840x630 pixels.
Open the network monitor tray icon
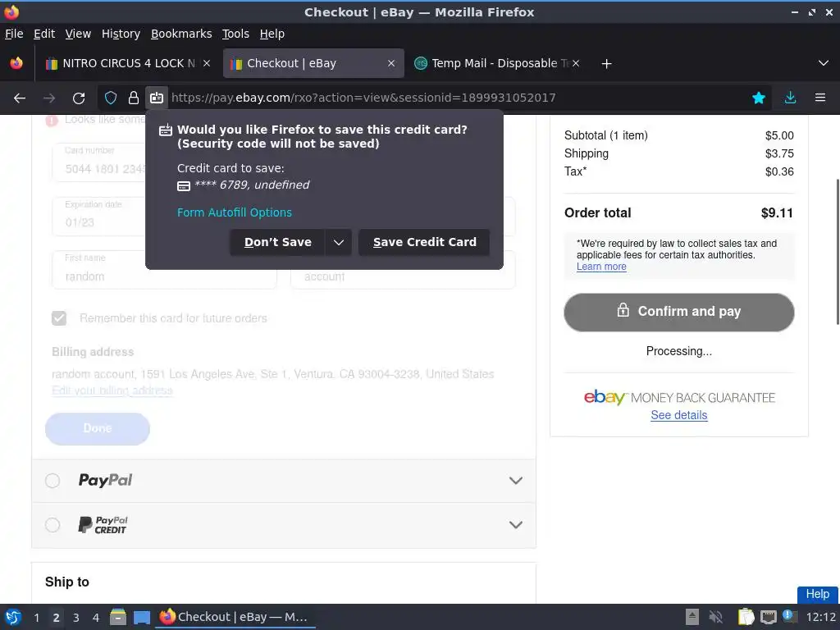pos(768,617)
